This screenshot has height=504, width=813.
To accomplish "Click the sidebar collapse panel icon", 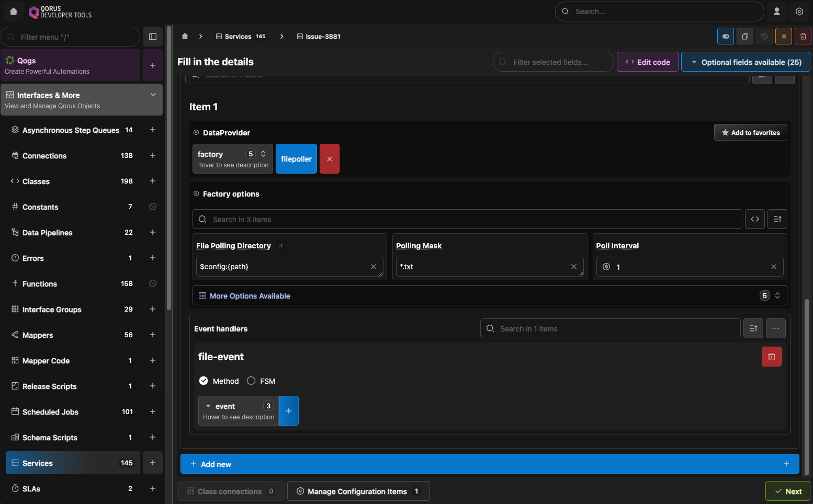I will click(x=153, y=37).
